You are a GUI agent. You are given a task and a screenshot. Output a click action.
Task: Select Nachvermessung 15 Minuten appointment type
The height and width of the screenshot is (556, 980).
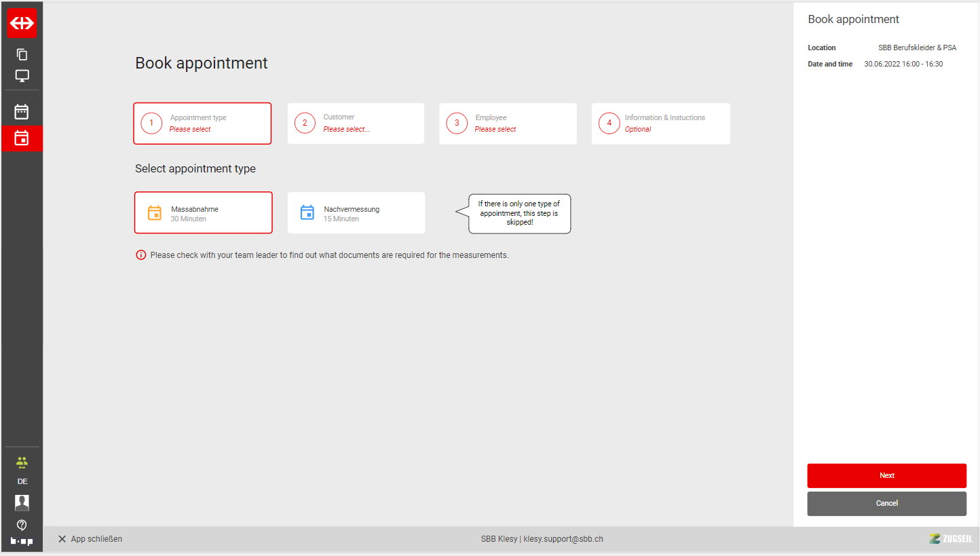[356, 213]
